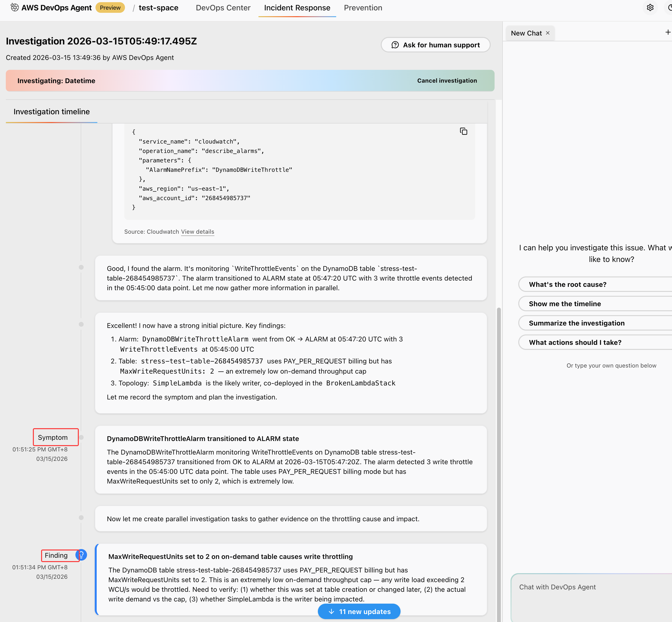
Task: Open the DevOps Center tab
Action: 223,8
